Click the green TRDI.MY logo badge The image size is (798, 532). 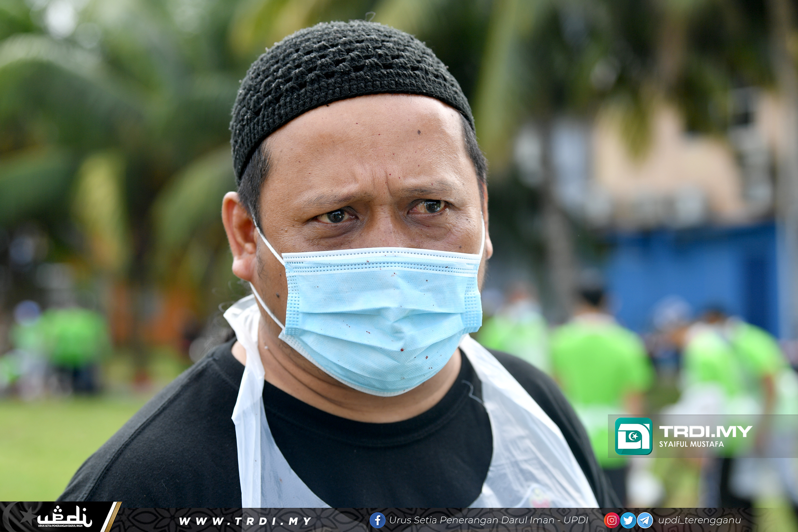[x=633, y=436]
